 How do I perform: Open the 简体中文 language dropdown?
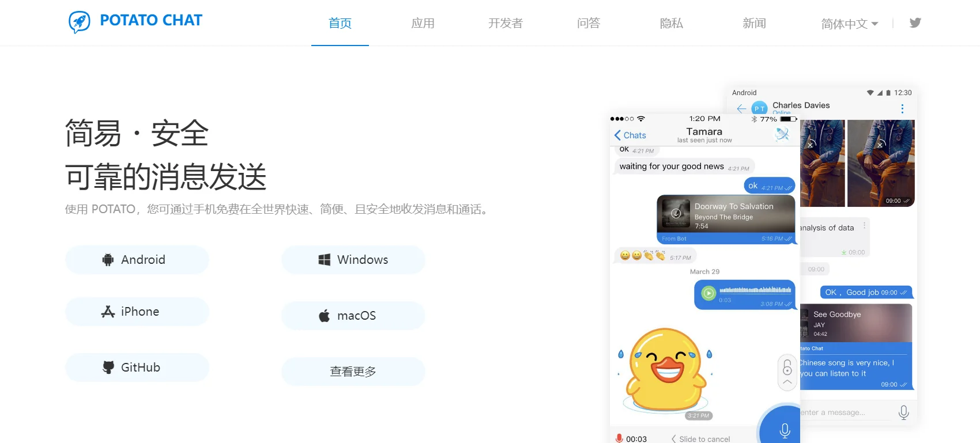click(x=849, y=24)
